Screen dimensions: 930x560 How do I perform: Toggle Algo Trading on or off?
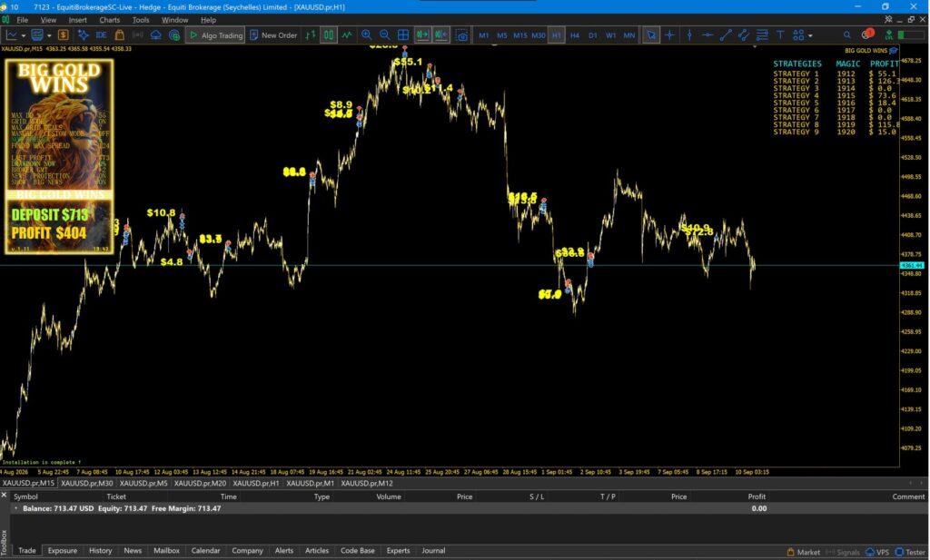pyautogui.click(x=216, y=35)
